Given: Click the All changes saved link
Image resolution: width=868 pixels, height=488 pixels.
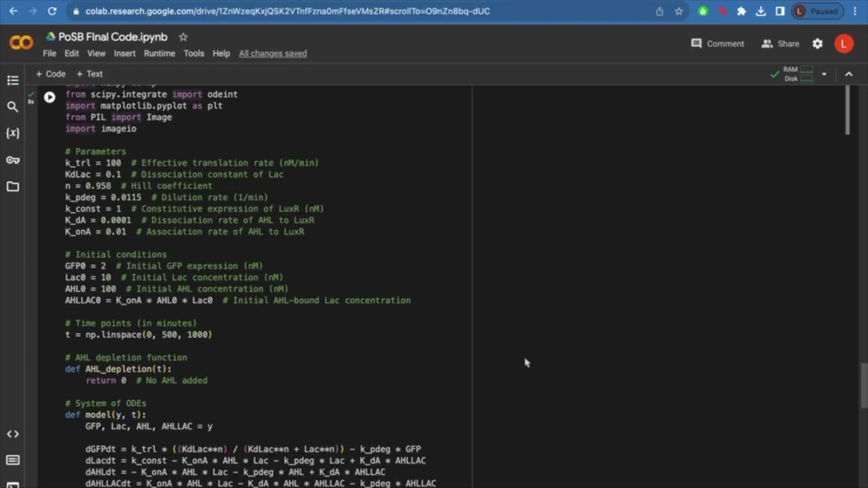Looking at the screenshot, I should pos(273,54).
